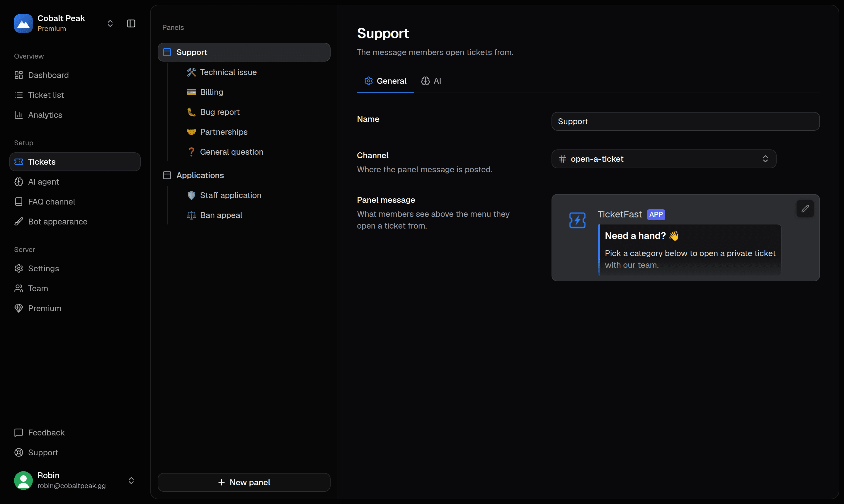Go to Ticket list
The width and height of the screenshot is (844, 504).
coord(75,95)
